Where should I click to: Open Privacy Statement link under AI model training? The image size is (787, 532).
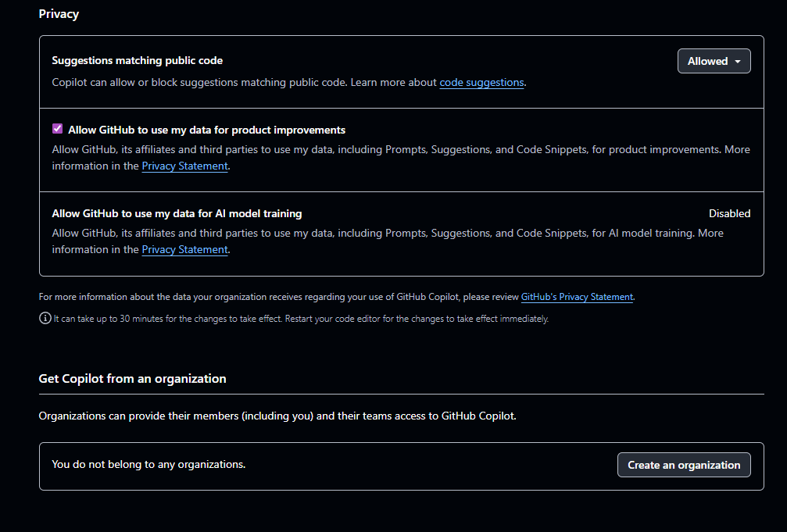coord(184,249)
